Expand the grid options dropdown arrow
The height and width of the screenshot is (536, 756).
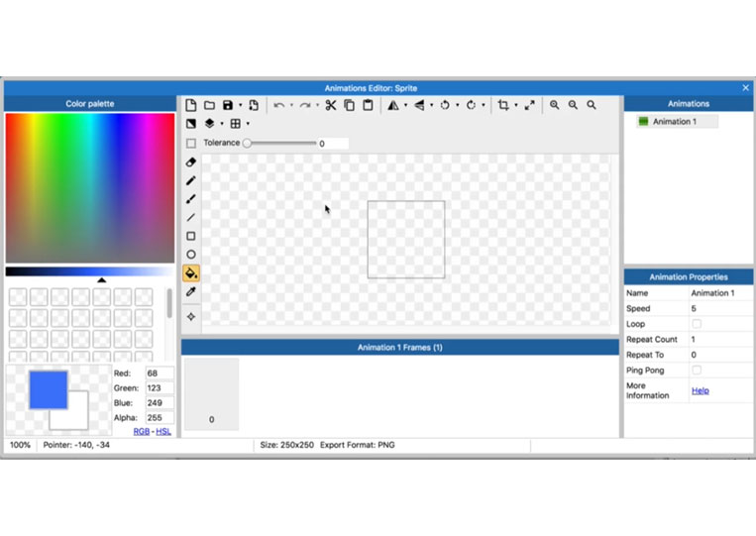(248, 124)
